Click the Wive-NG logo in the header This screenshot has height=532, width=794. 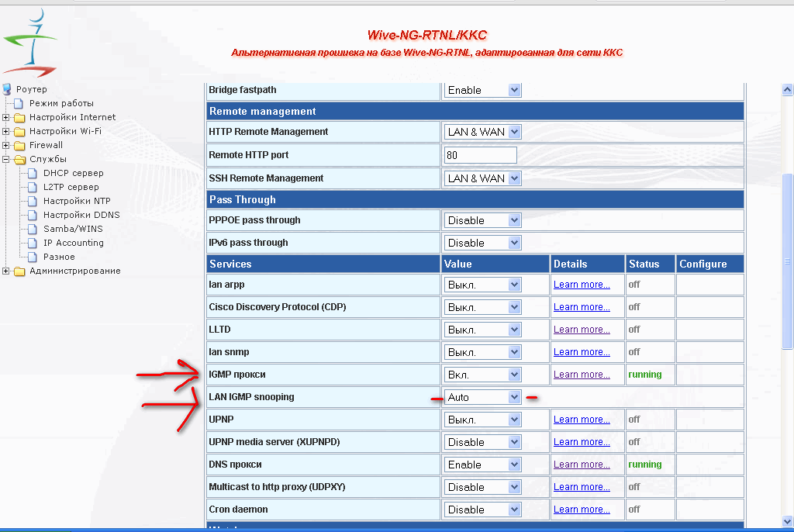(30, 43)
